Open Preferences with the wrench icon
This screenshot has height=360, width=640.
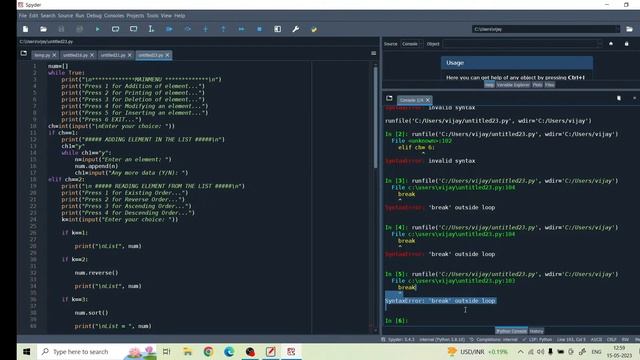(296, 29)
